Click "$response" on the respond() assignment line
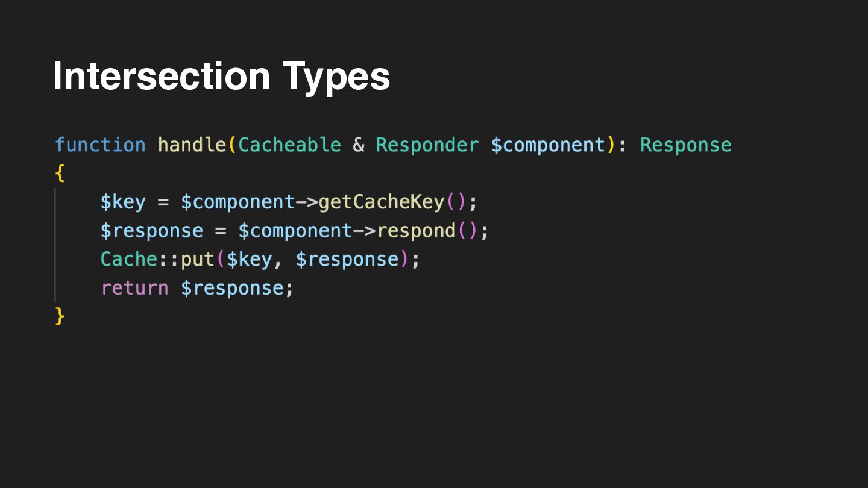 tap(152, 231)
